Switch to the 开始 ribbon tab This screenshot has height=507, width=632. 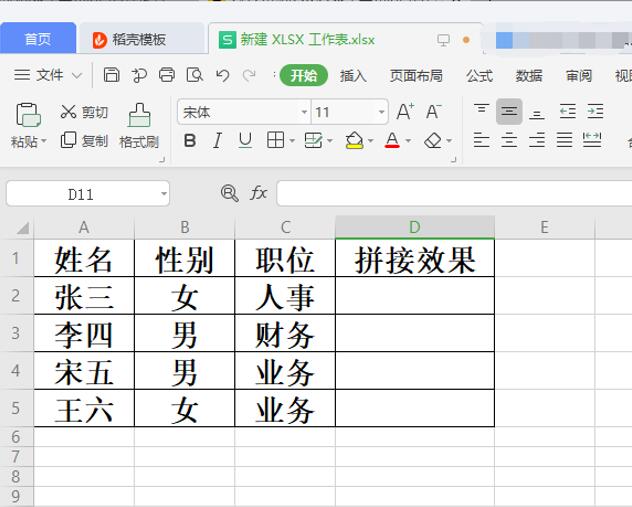pos(304,75)
